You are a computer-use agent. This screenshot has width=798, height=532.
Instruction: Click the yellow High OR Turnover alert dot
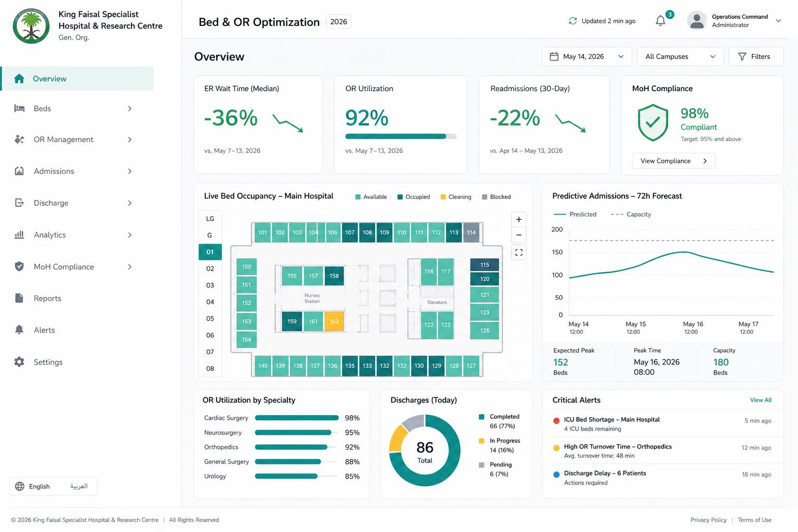pyautogui.click(x=556, y=448)
